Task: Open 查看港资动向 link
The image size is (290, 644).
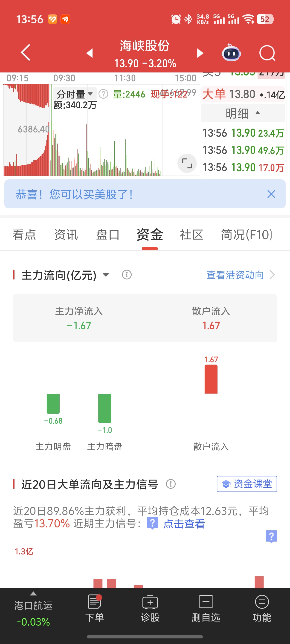Action: [x=240, y=275]
